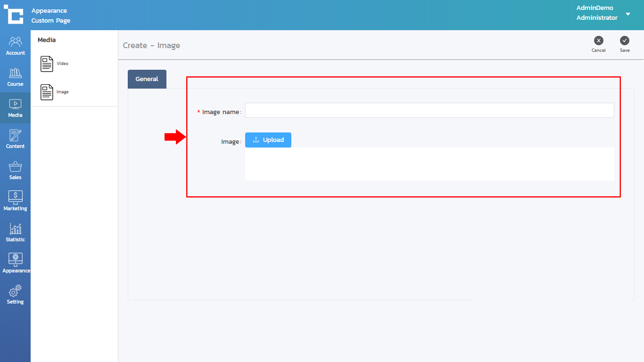Viewport: 644px width, 362px height.
Task: Click the Cancel X icon
Action: point(598,41)
